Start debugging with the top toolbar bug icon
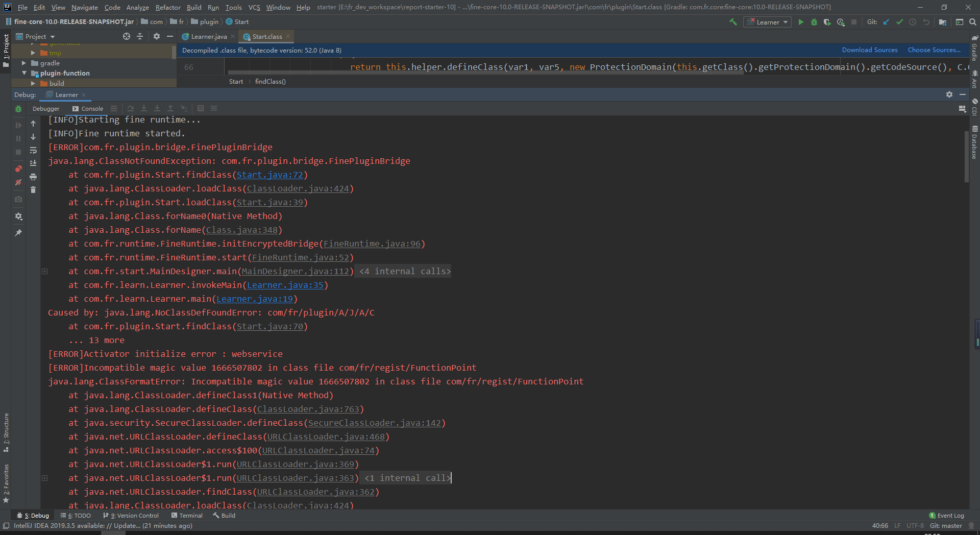Screen dimensions: 980x535 814,22
